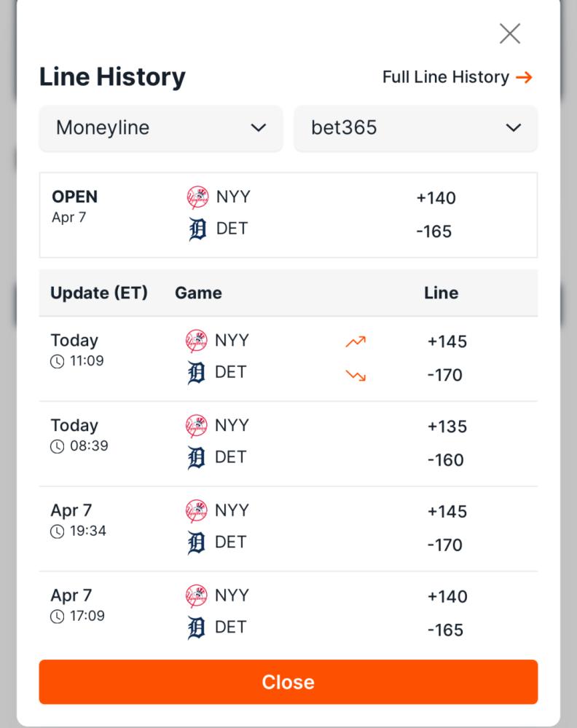Open the bet365 sportsbook dropdown
The width and height of the screenshot is (577, 728).
click(x=415, y=128)
